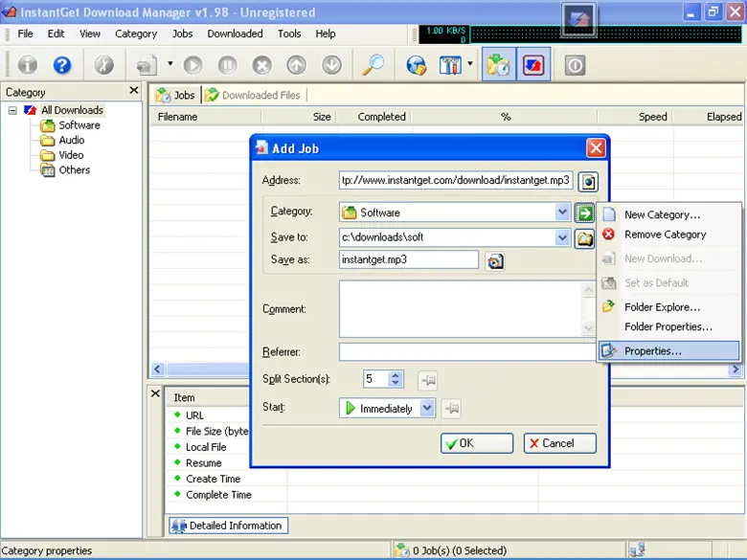747x560 pixels.
Task: Open the Downloaded menu in menu bar
Action: tap(235, 34)
